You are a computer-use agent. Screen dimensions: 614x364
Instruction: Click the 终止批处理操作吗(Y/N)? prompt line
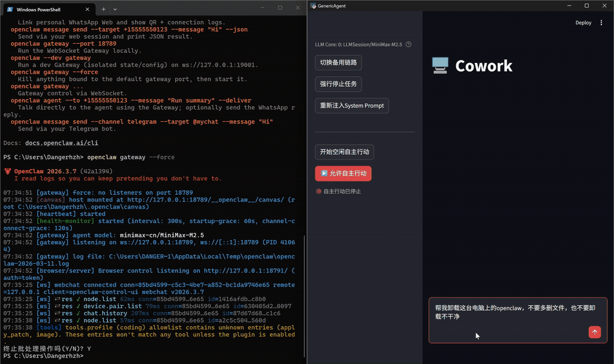point(47,349)
